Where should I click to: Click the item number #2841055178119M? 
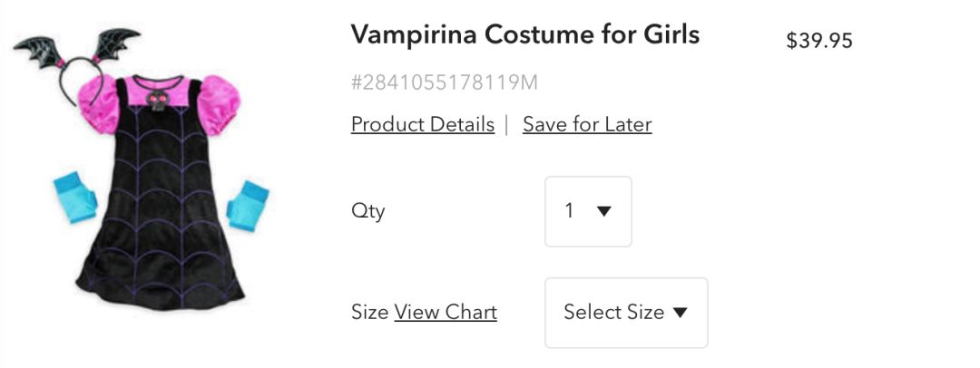(444, 83)
